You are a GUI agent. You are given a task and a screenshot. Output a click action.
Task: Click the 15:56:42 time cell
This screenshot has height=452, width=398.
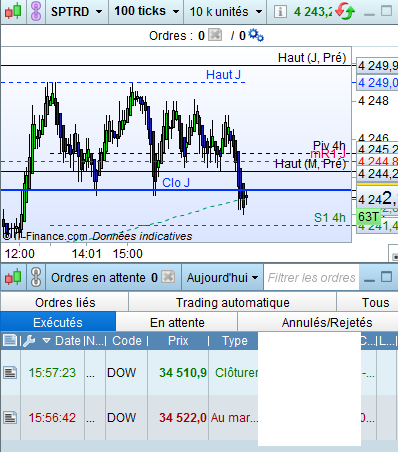(52, 417)
